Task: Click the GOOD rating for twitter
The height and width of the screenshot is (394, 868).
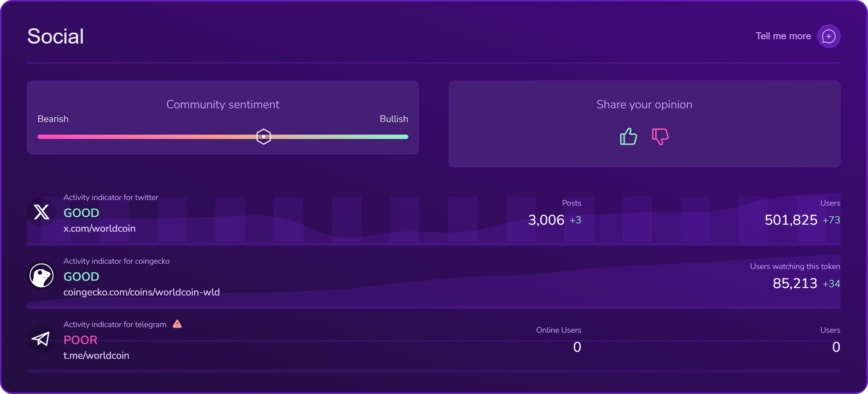Action: click(x=81, y=213)
